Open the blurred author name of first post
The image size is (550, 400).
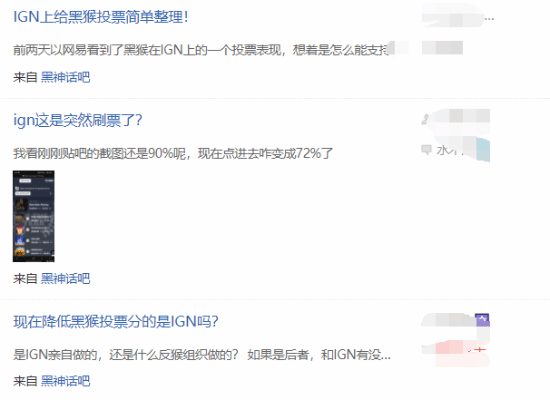pyautogui.click(x=453, y=16)
